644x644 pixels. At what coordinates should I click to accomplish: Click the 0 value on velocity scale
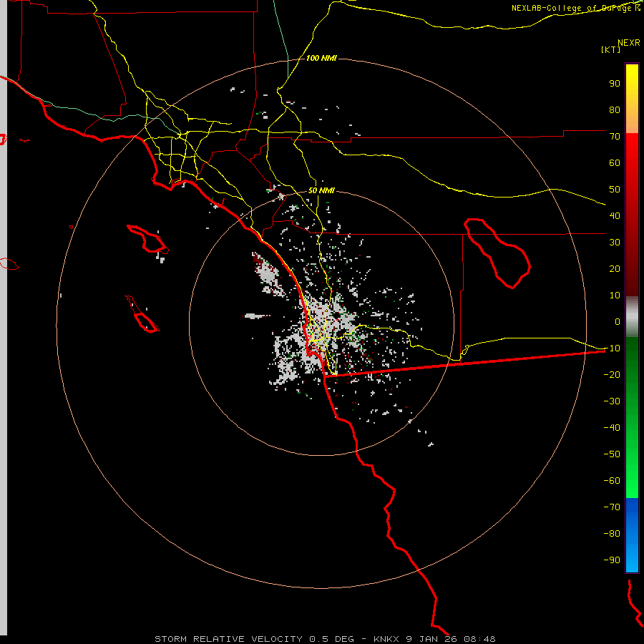(x=618, y=321)
